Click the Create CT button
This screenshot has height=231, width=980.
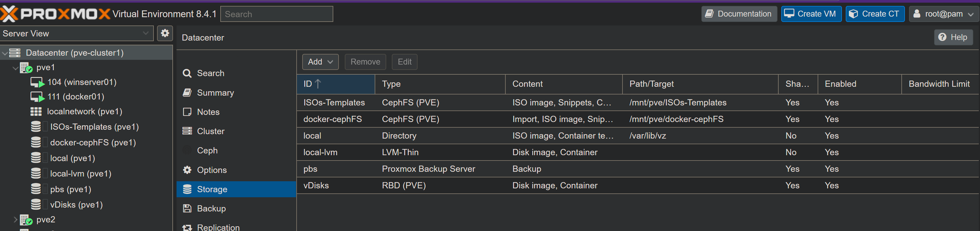point(875,14)
